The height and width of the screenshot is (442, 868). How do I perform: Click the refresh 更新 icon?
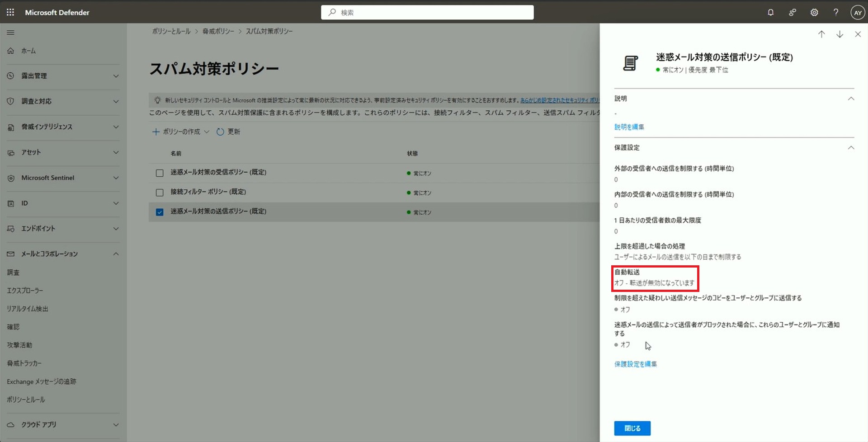tap(220, 132)
